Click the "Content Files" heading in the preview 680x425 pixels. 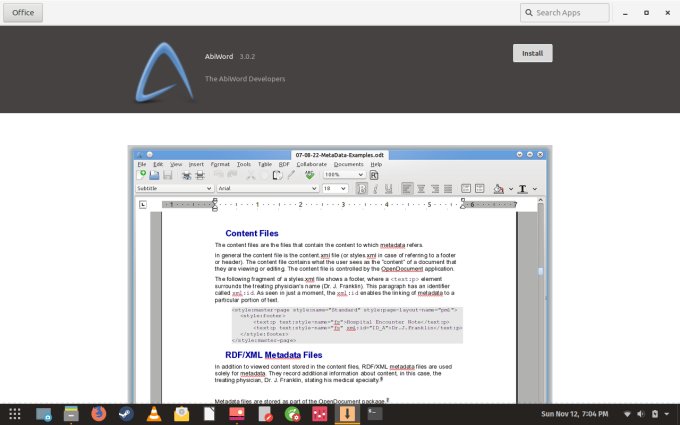(x=252, y=233)
